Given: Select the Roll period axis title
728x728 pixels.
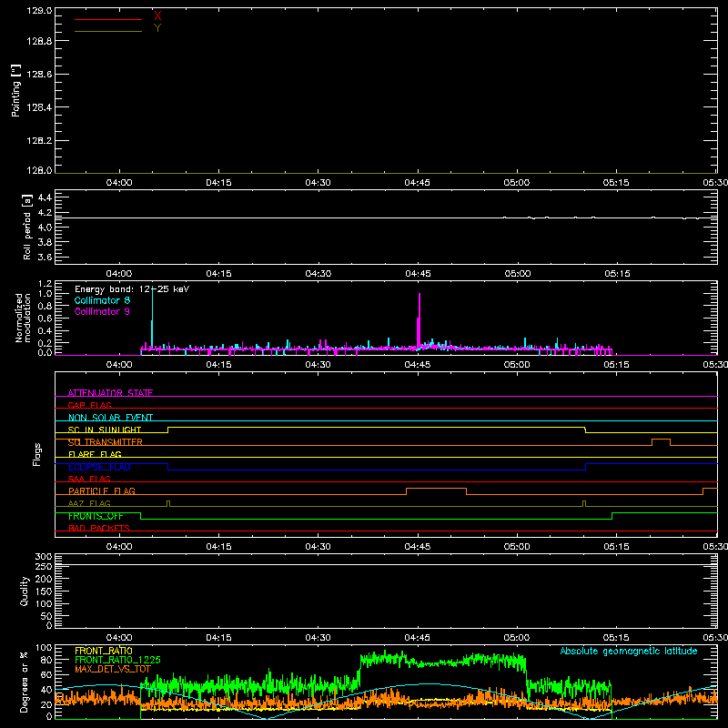Looking at the screenshot, I should point(27,227).
